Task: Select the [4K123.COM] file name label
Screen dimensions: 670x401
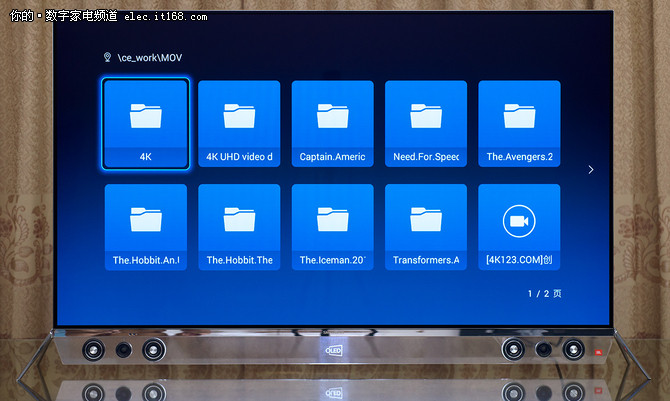Action: pyautogui.click(x=519, y=260)
